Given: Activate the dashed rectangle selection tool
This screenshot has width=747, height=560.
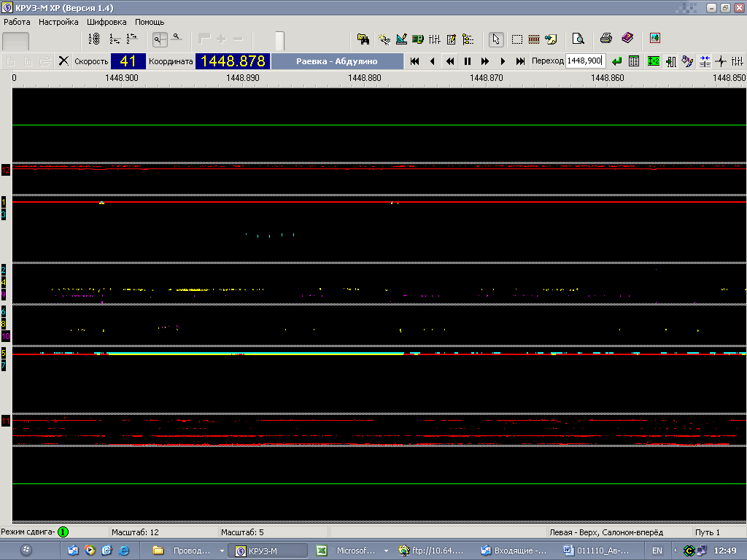Looking at the screenshot, I should tap(517, 39).
